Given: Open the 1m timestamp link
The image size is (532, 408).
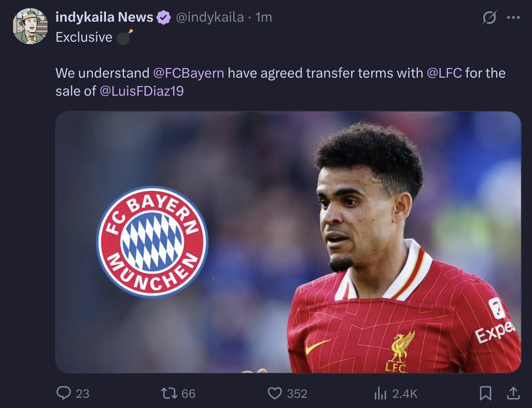Looking at the screenshot, I should (264, 17).
